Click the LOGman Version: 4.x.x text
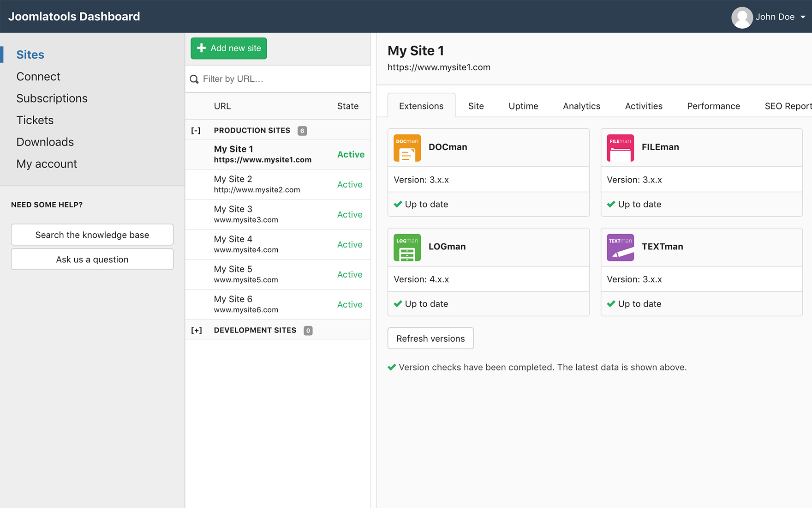Image resolution: width=812 pixels, height=508 pixels. pos(421,279)
